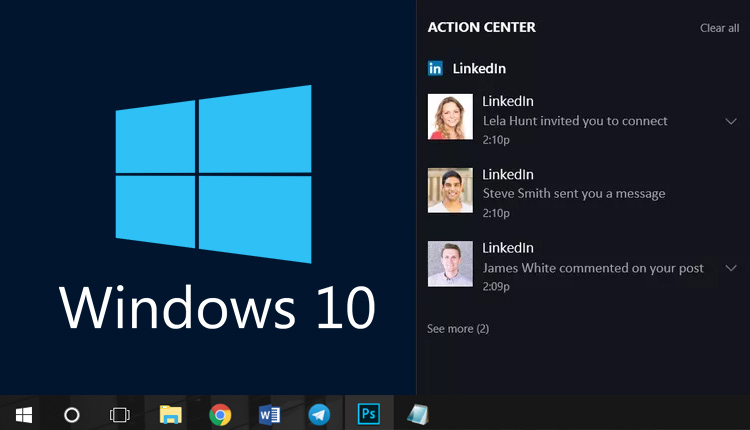Screen dimensions: 750x430
Task: Click the ACTION CENTER title
Action: coord(482,27)
